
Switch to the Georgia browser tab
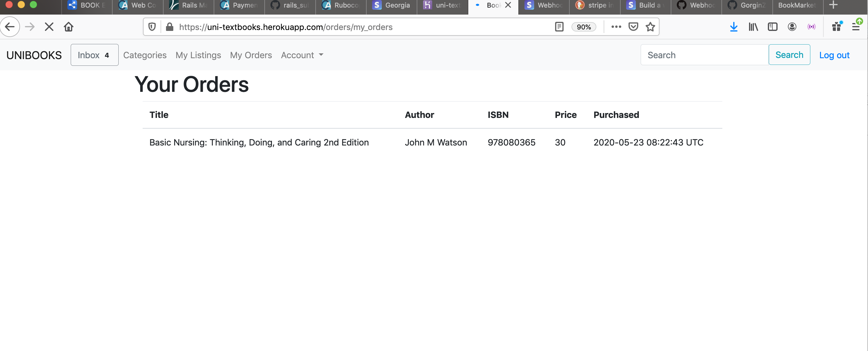point(392,5)
